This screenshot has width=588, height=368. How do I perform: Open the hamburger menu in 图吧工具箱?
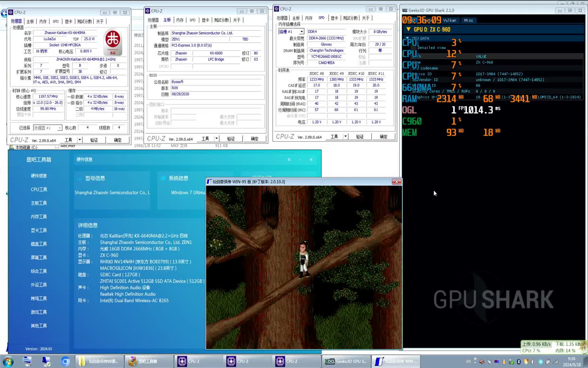pos(289,159)
